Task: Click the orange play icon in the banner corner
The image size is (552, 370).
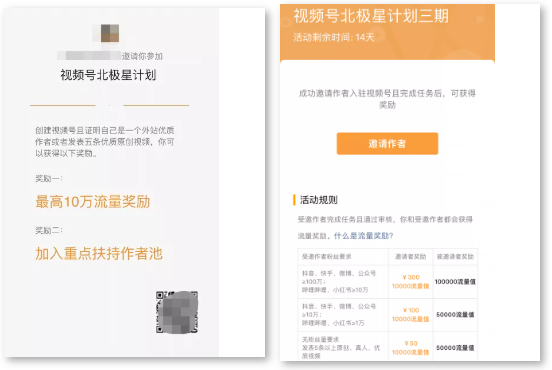Action: 480,19
